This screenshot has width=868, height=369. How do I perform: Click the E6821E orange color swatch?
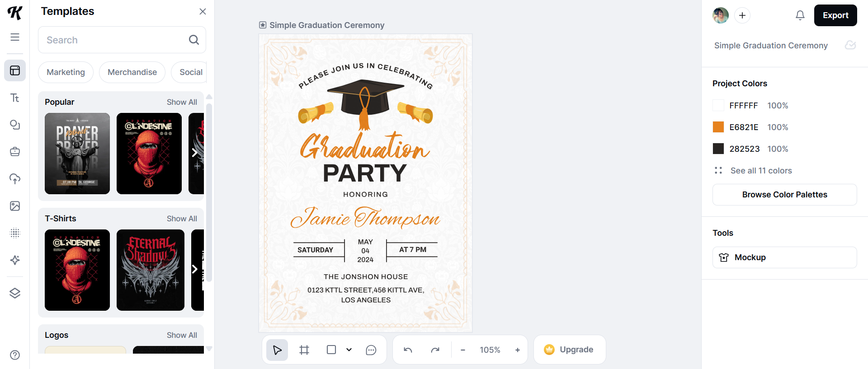pos(718,127)
